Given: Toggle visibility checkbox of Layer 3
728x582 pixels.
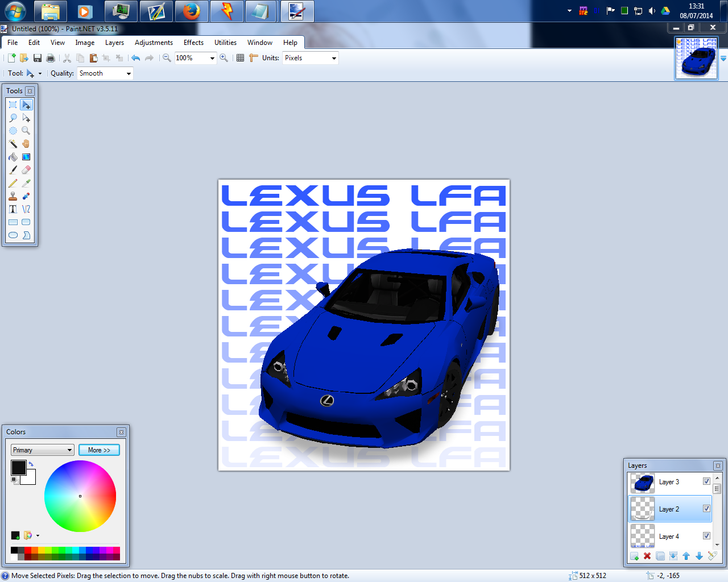Looking at the screenshot, I should (x=706, y=481).
